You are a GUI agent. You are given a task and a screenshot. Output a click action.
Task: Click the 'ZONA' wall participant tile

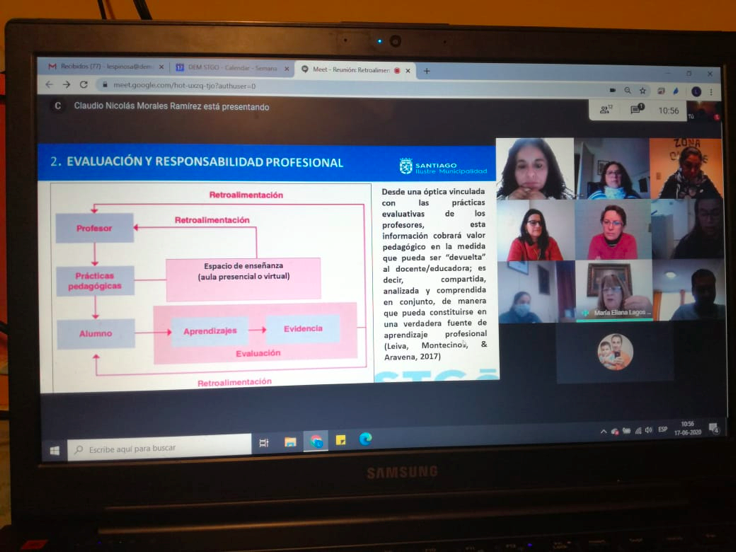pyautogui.click(x=686, y=169)
